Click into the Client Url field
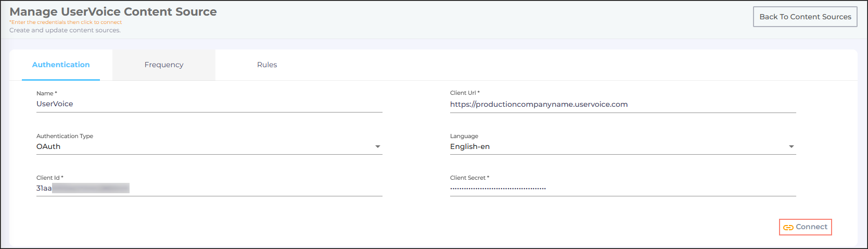The height and width of the screenshot is (249, 868). coord(622,104)
